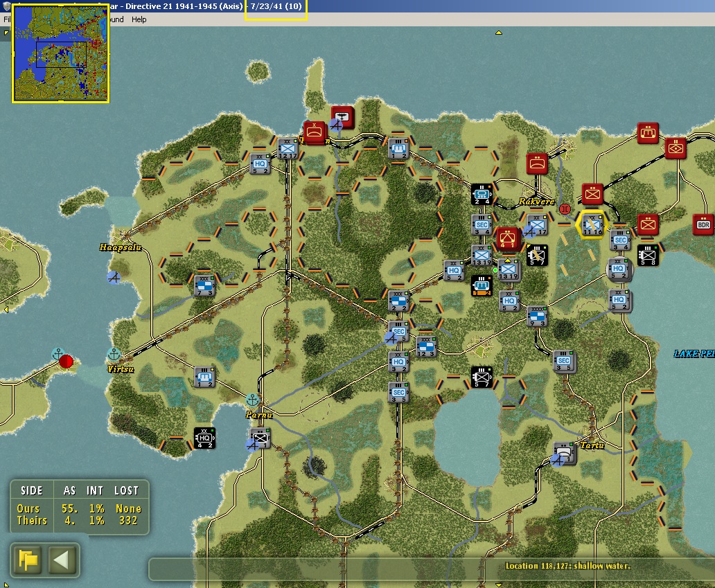The height and width of the screenshot is (588, 715).
Task: Click the Theirs LOST value 332
Action: (x=128, y=520)
